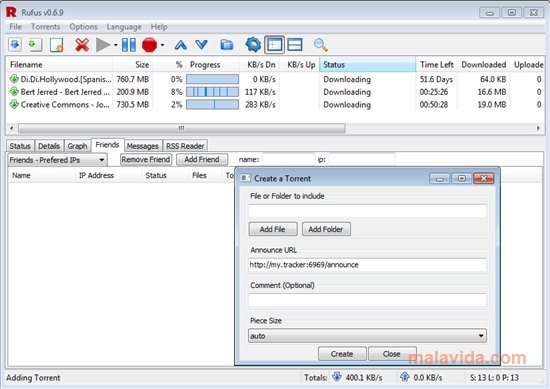550x389 pixels.
Task: Open the Options menu
Action: [83, 27]
